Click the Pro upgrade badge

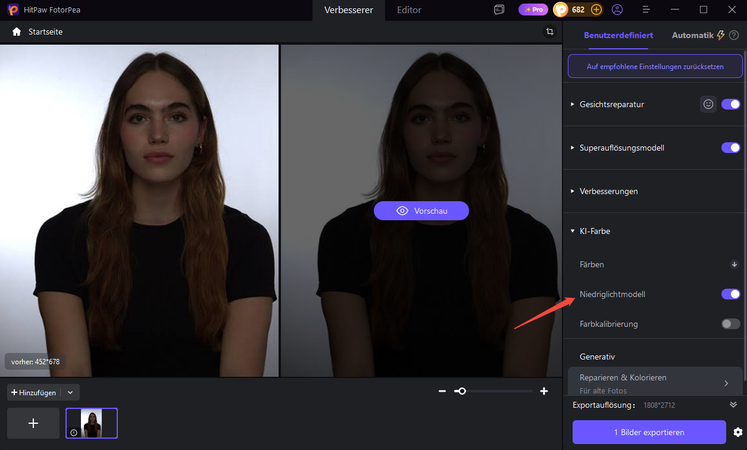[533, 10]
